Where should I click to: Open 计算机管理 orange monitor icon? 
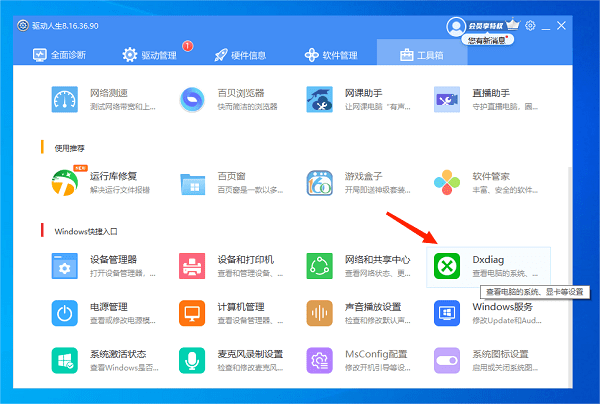[192, 313]
